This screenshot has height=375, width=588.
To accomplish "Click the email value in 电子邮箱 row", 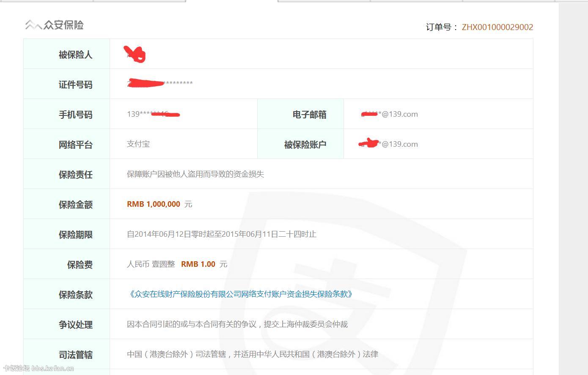I will (390, 114).
